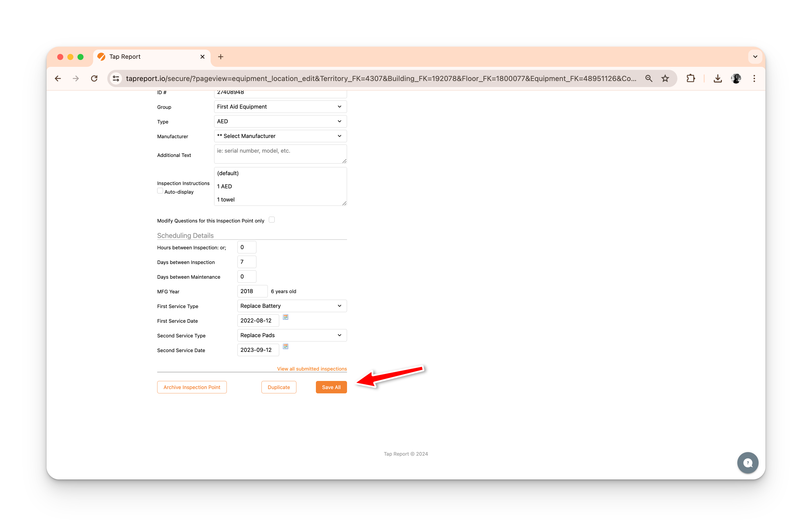Image resolution: width=812 pixels, height=526 pixels.
Task: Open a new browser tab
Action: click(220, 57)
